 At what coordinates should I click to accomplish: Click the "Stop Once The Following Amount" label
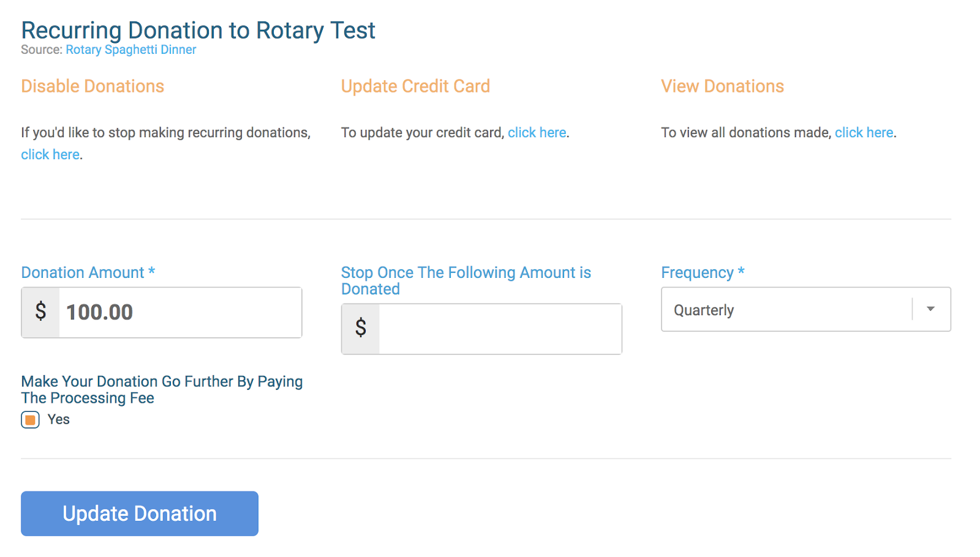pos(466,273)
